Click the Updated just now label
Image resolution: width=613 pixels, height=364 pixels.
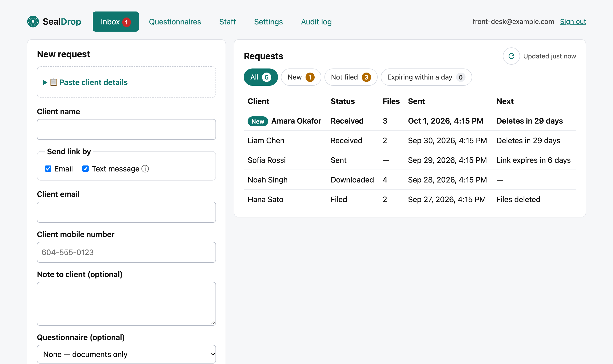pos(550,56)
